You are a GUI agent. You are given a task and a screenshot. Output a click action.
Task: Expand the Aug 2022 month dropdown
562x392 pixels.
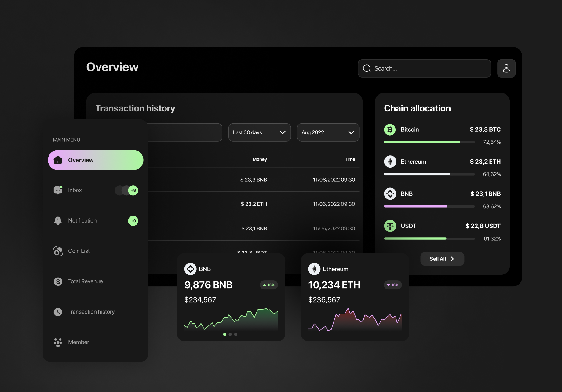click(x=328, y=132)
